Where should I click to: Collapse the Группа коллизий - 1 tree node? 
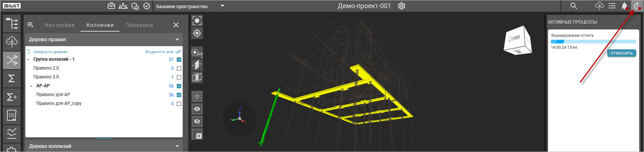tap(28, 60)
